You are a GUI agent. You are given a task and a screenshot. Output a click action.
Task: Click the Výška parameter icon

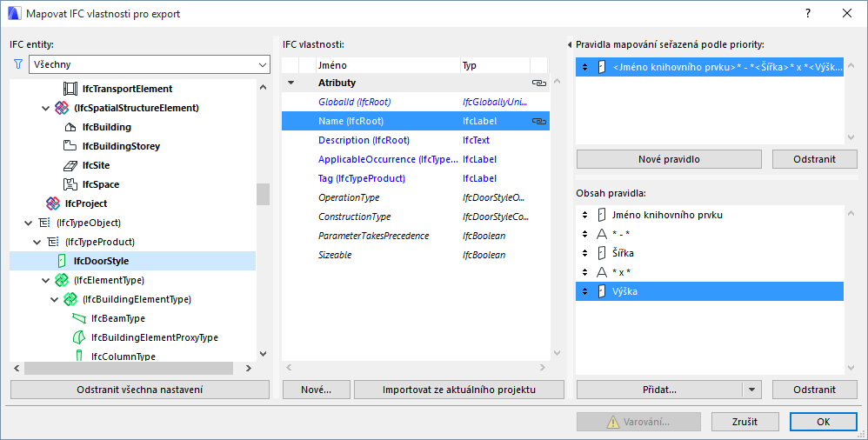(601, 291)
